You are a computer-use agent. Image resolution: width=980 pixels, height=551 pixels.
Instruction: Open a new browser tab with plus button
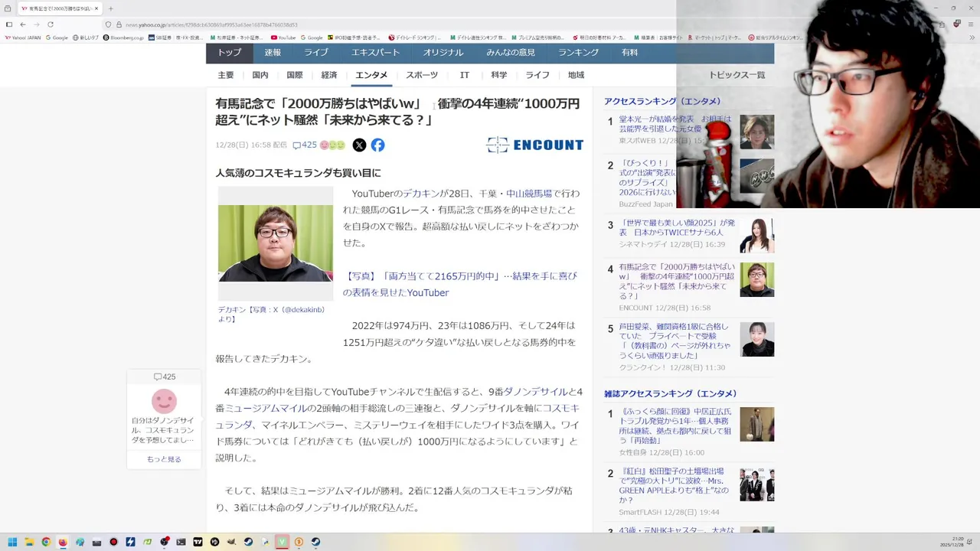(110, 8)
